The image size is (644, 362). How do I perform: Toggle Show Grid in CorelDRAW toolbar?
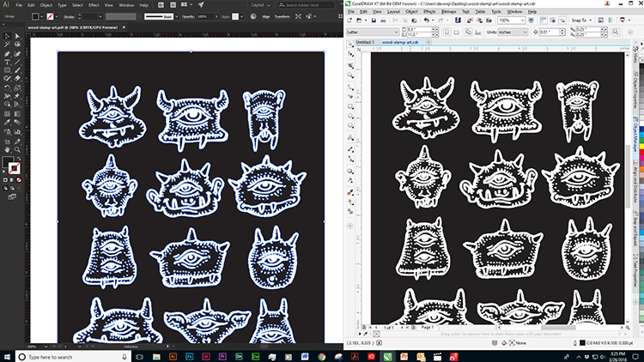553,20
